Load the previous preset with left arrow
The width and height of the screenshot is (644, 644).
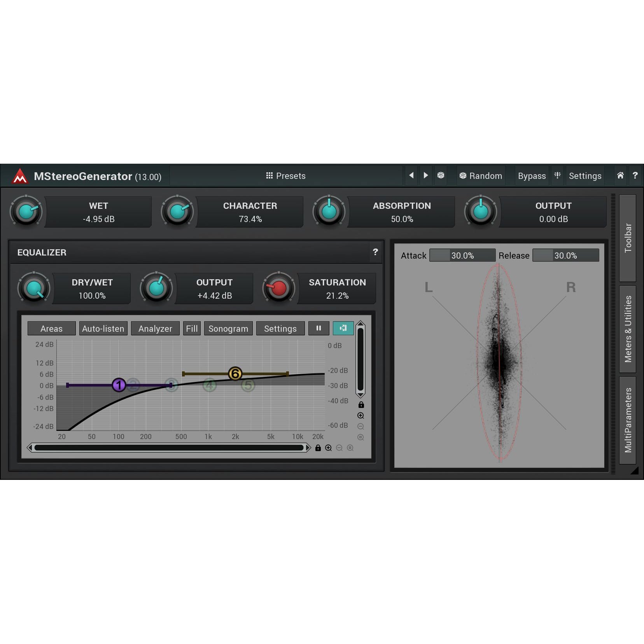click(x=411, y=175)
